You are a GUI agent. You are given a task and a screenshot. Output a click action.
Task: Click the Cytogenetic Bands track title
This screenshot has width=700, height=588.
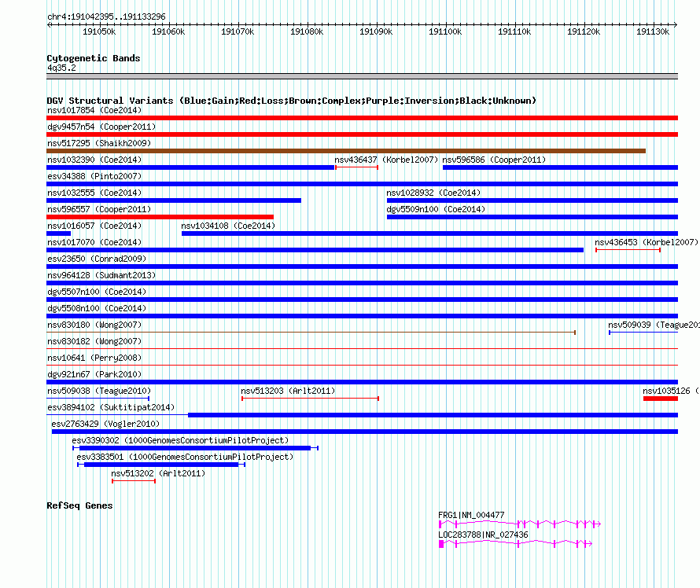tap(94, 58)
